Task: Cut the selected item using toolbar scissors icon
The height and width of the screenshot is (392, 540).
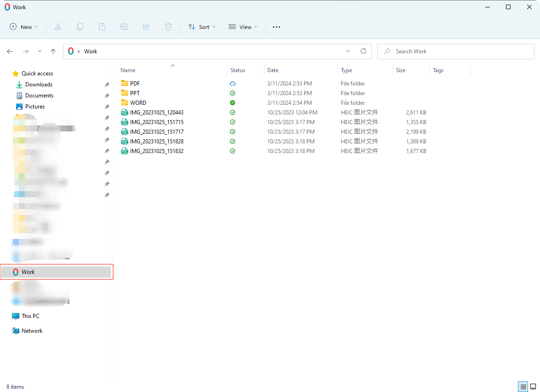Action: pyautogui.click(x=58, y=27)
